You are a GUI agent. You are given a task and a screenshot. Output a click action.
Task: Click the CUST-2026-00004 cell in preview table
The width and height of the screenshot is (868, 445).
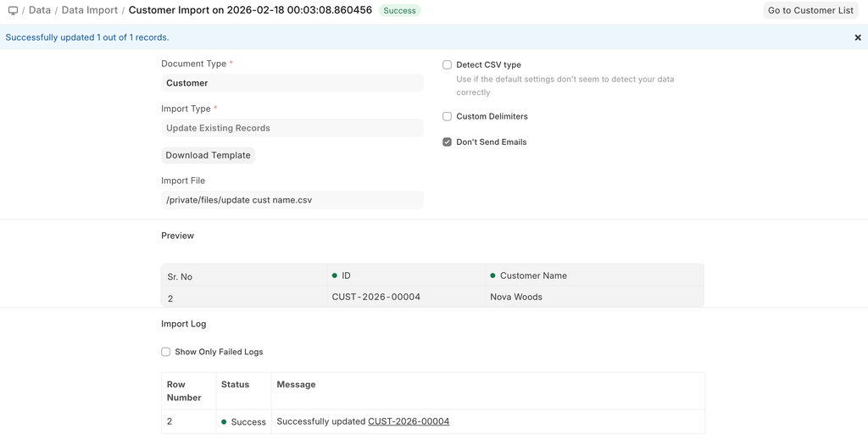point(376,297)
